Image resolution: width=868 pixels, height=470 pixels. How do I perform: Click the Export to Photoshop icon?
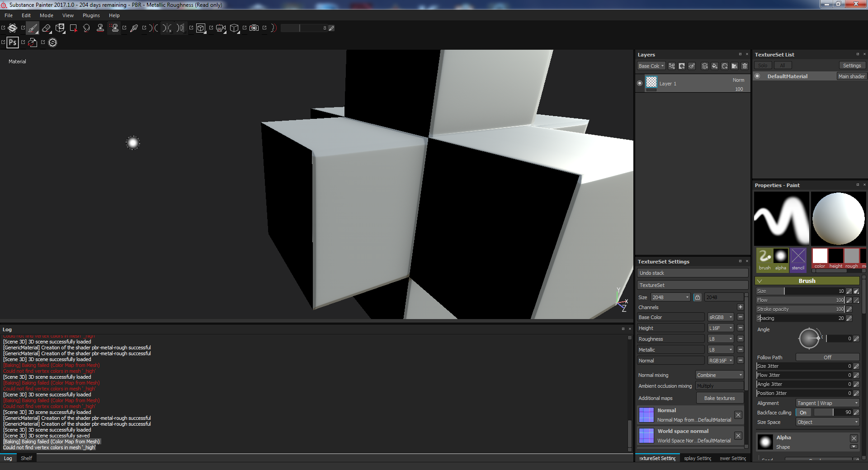click(13, 42)
